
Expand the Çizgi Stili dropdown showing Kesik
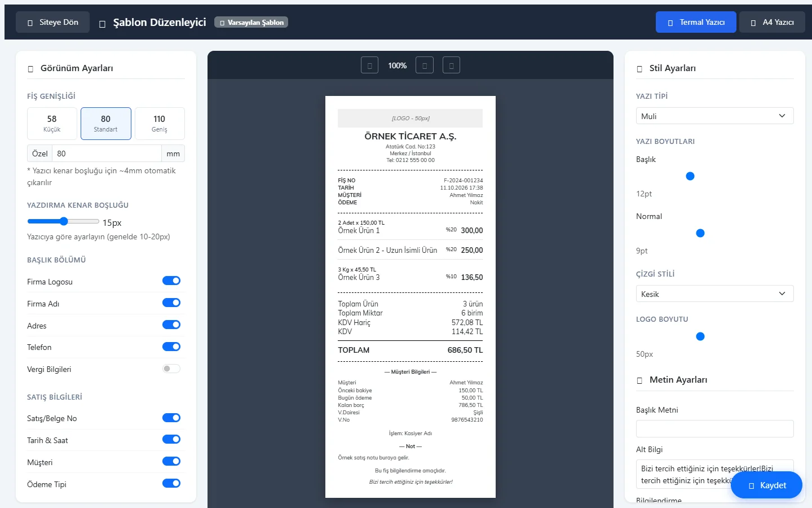(x=714, y=294)
